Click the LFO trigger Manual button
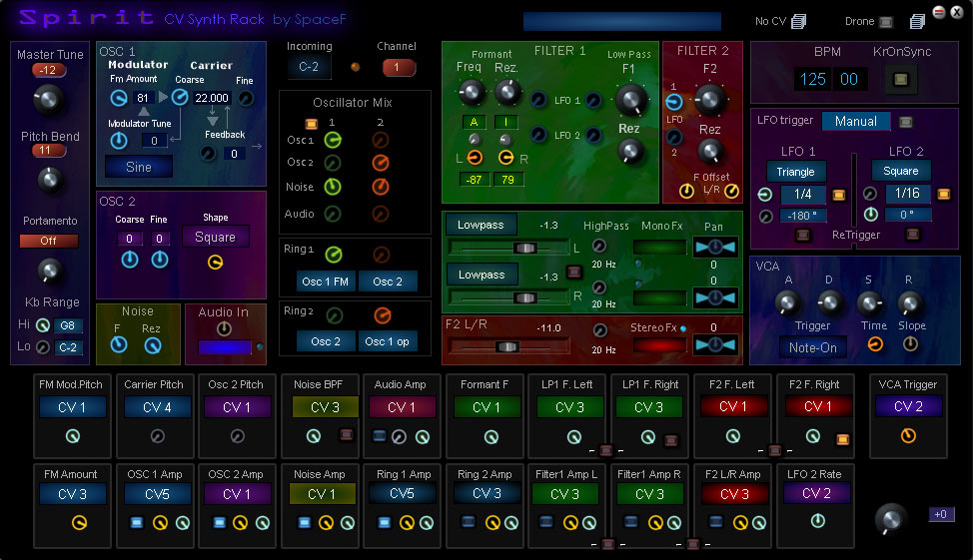This screenshot has width=973, height=560. [856, 121]
